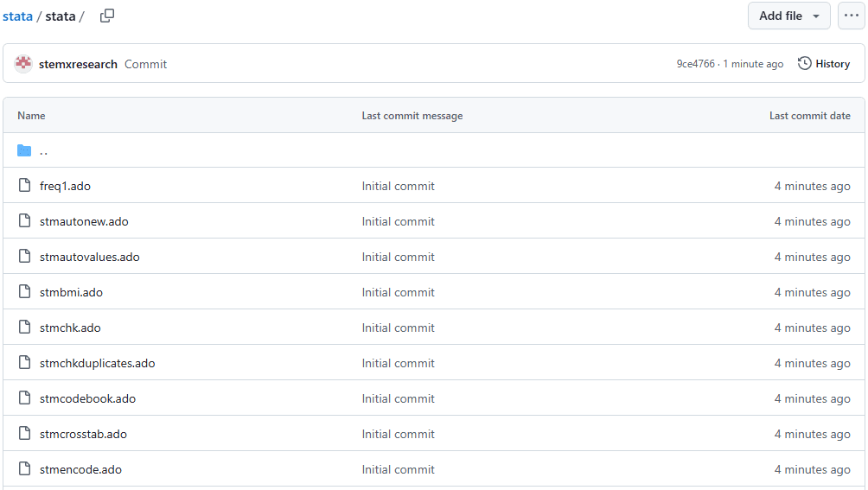The width and height of the screenshot is (868, 490).
Task: Click the stemxresearch avatar icon
Action: click(x=23, y=64)
